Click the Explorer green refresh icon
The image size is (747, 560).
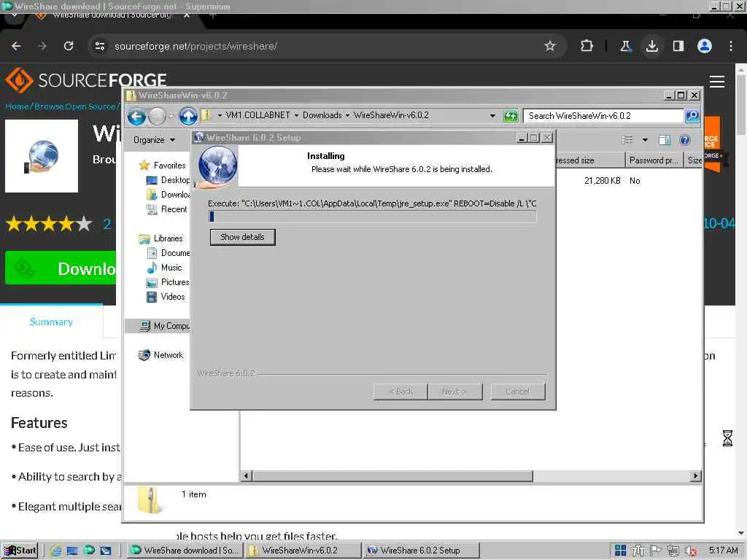511,116
